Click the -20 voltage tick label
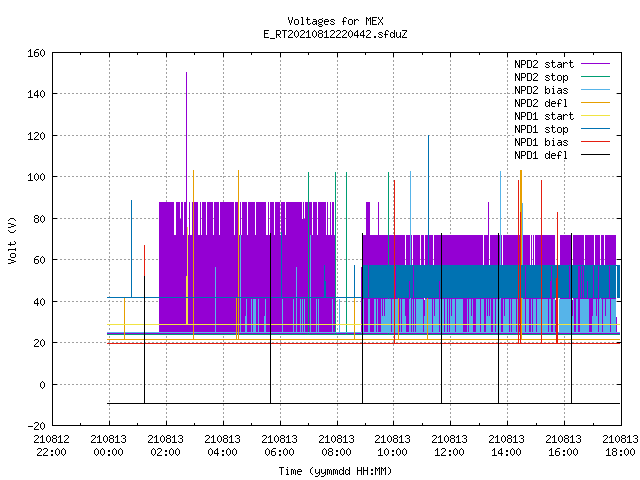Image resolution: width=640 pixels, height=480 pixels. click(36, 426)
